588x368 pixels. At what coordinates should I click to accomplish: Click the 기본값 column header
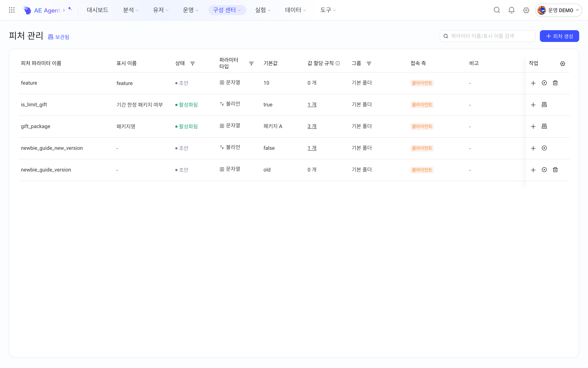(270, 63)
